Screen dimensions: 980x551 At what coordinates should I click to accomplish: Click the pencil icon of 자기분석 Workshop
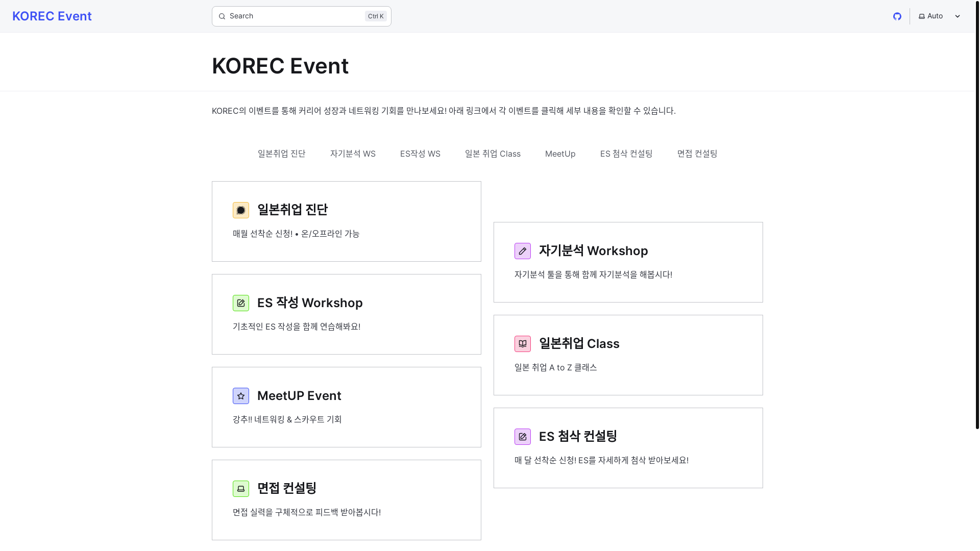pyautogui.click(x=523, y=251)
